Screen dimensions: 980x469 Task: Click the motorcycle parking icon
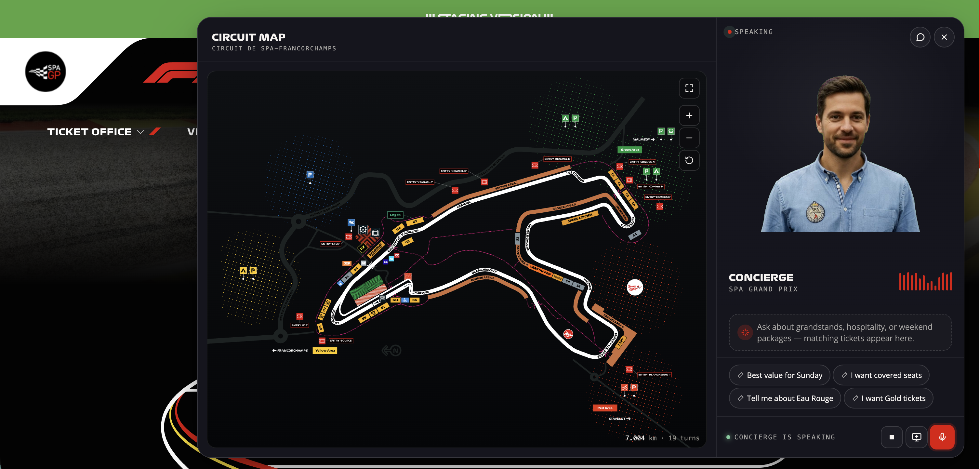[x=351, y=222]
